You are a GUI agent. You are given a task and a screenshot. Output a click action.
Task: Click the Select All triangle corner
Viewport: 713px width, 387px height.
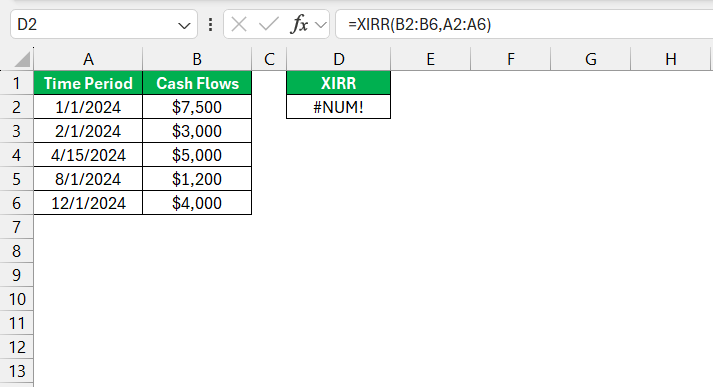click(x=22, y=59)
